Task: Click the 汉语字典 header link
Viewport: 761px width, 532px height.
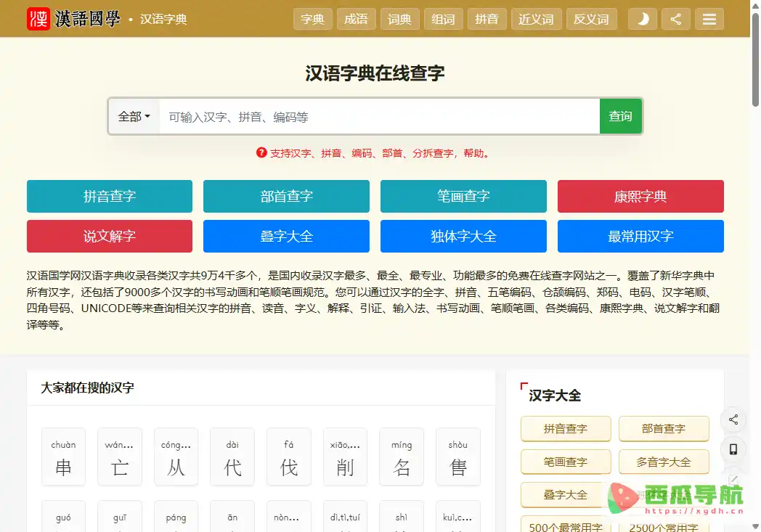Action: click(x=163, y=20)
